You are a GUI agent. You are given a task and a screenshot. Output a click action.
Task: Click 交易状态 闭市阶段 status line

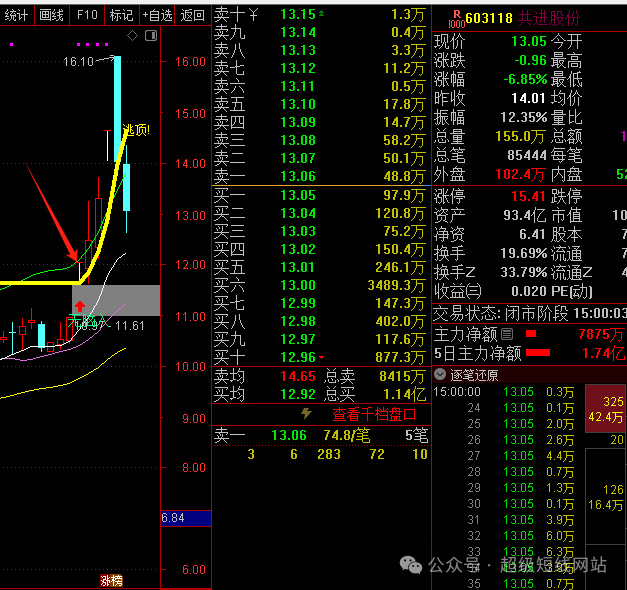coord(530,313)
